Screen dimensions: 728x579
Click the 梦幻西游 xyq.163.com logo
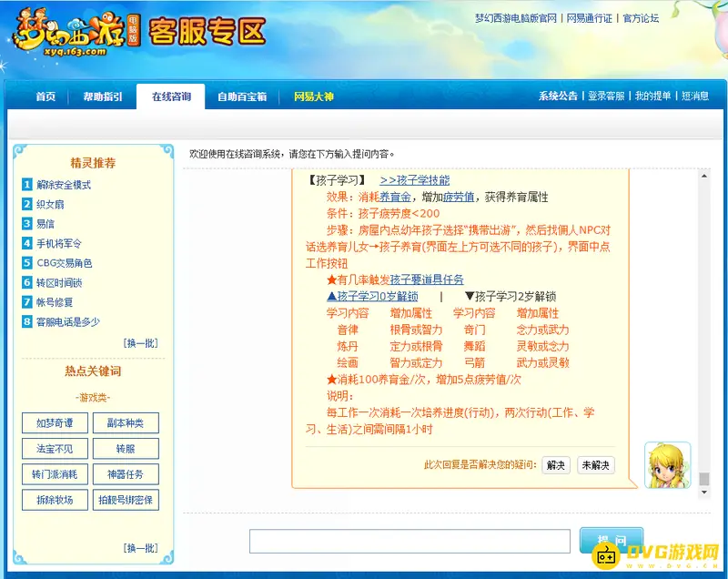pyautogui.click(x=76, y=34)
